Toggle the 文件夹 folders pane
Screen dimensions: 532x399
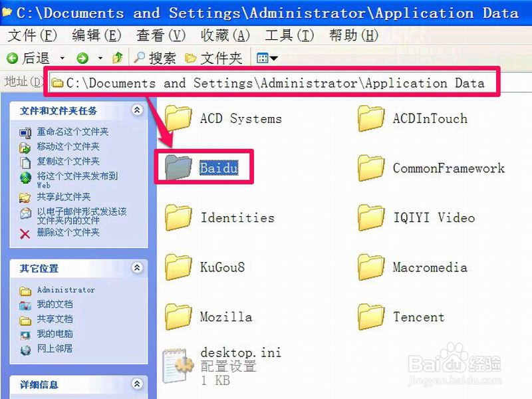click(x=213, y=59)
